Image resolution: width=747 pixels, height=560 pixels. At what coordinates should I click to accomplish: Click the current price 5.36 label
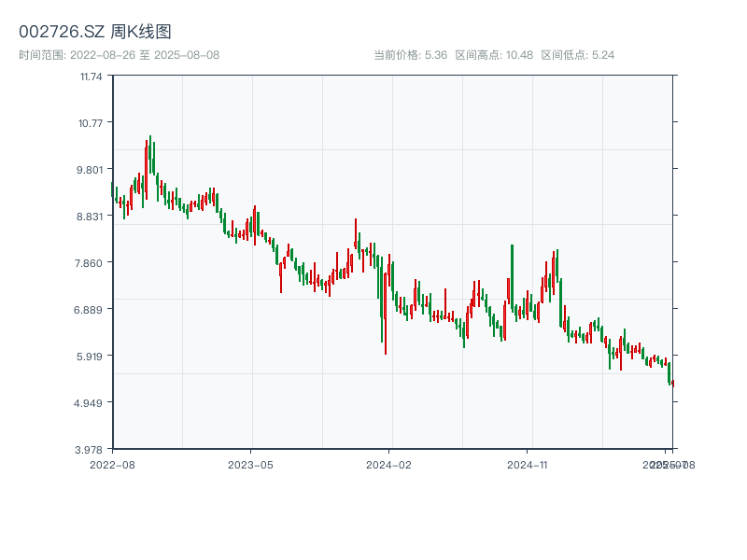(x=410, y=55)
